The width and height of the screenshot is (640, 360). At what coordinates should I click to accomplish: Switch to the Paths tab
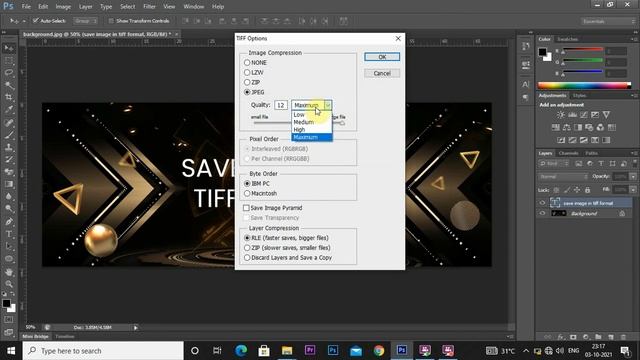(x=591, y=153)
